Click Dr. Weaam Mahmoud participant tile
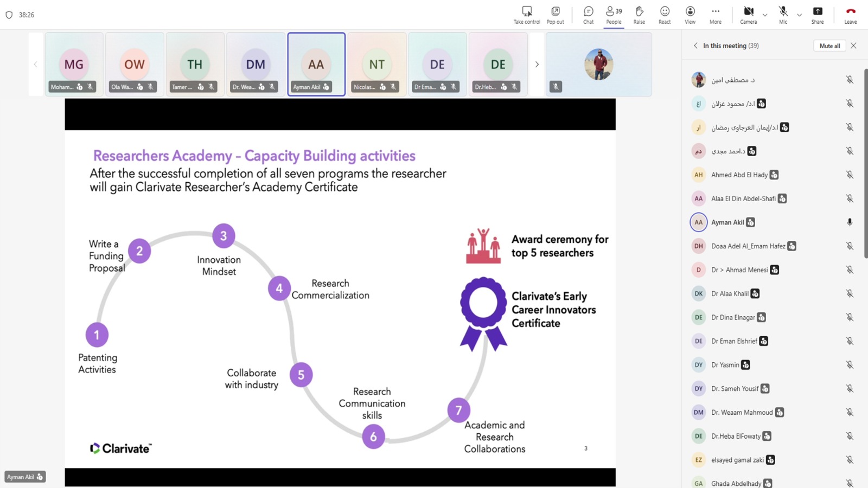The height and width of the screenshot is (488, 868). (256, 65)
